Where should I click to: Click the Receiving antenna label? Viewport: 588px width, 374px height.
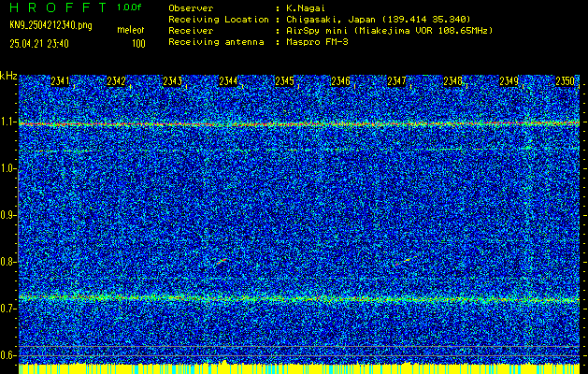tap(216, 42)
